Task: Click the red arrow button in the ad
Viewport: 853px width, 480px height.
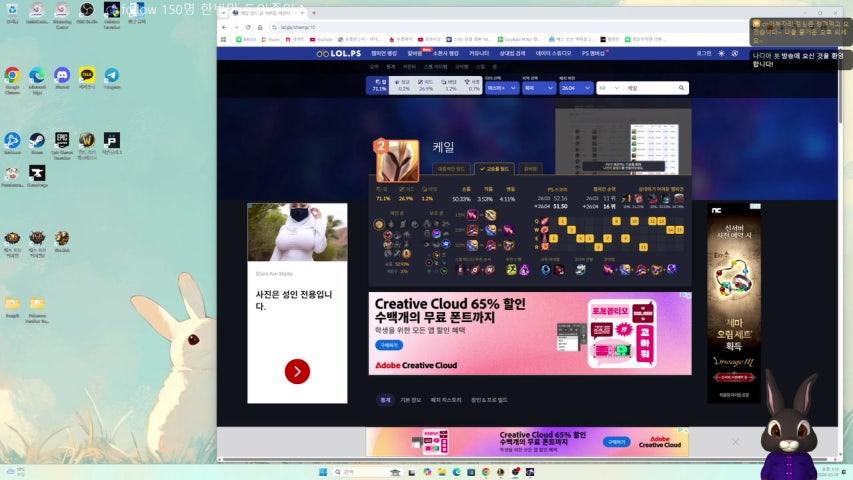Action: 297,372
